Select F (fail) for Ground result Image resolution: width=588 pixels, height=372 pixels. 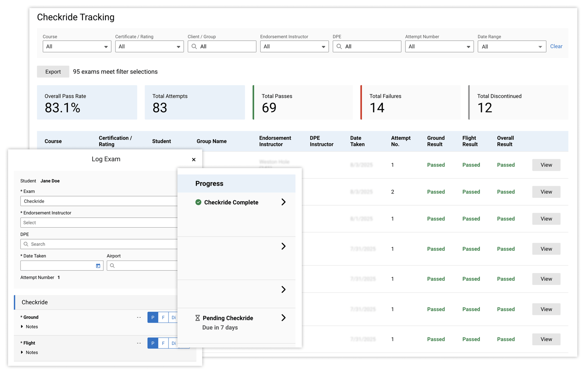(163, 317)
